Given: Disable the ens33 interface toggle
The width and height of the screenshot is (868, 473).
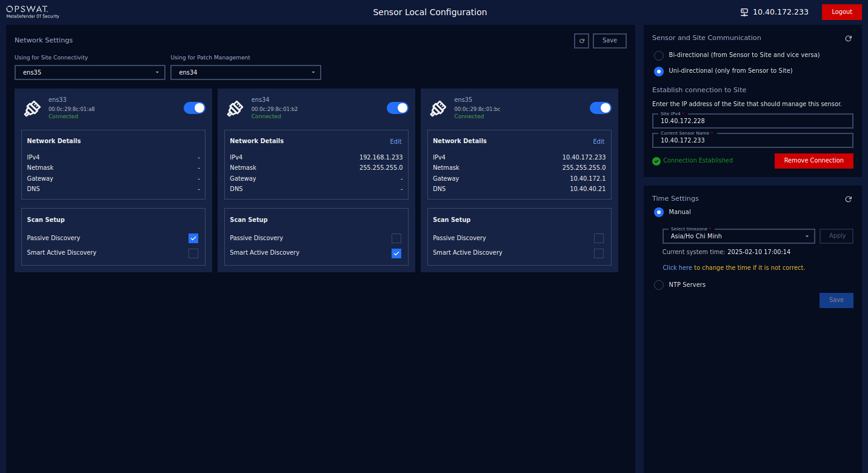Looking at the screenshot, I should (195, 108).
